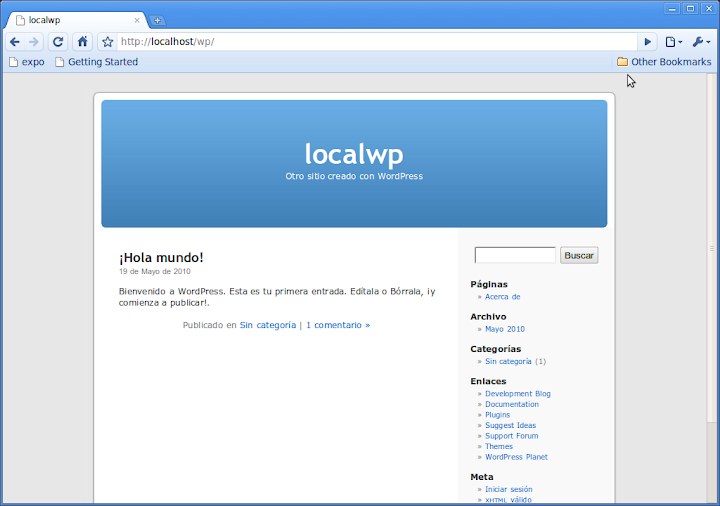Open the Support Forum link
This screenshot has width=720, height=506.
pyautogui.click(x=512, y=436)
